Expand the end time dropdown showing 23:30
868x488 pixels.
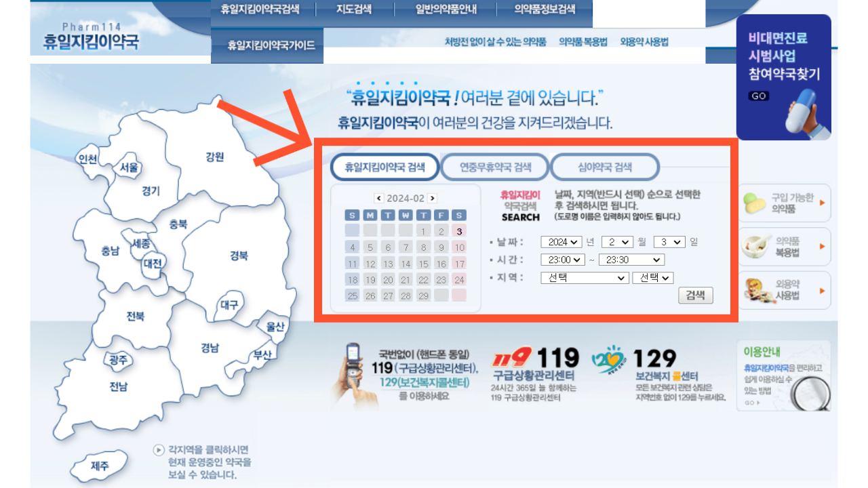tap(631, 259)
